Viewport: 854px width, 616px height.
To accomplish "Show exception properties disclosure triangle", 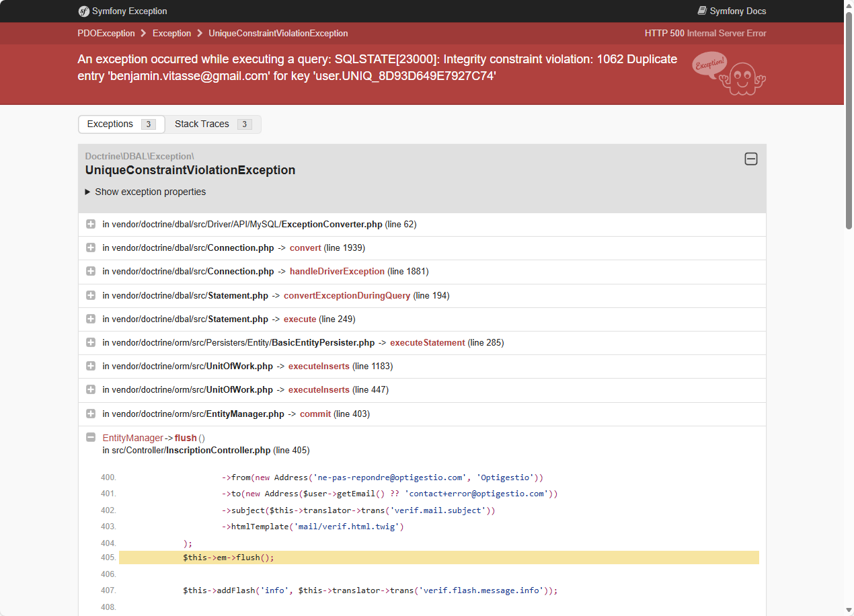I will pos(88,192).
